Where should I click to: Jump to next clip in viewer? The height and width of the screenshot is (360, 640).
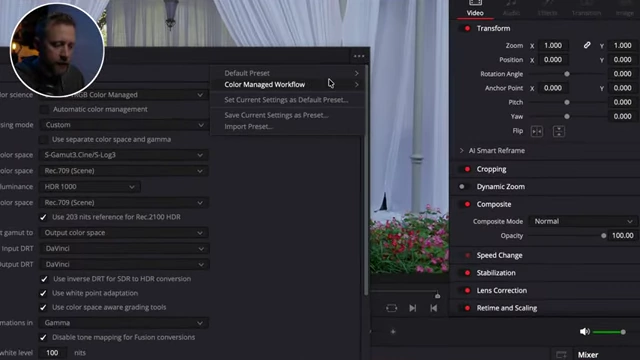413,308
